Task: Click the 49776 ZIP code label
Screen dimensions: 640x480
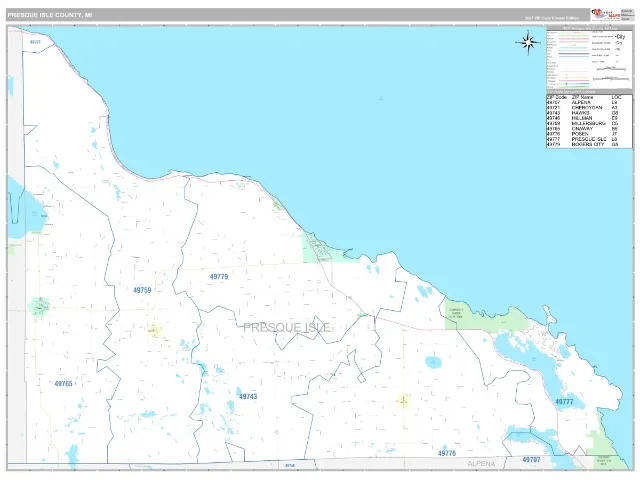Action: (447, 453)
